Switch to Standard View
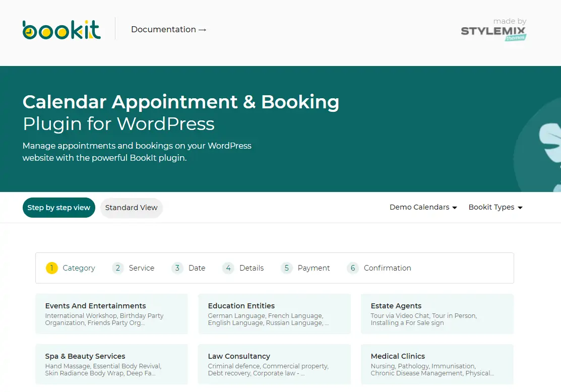Image resolution: width=561 pixels, height=392 pixels. coord(132,208)
